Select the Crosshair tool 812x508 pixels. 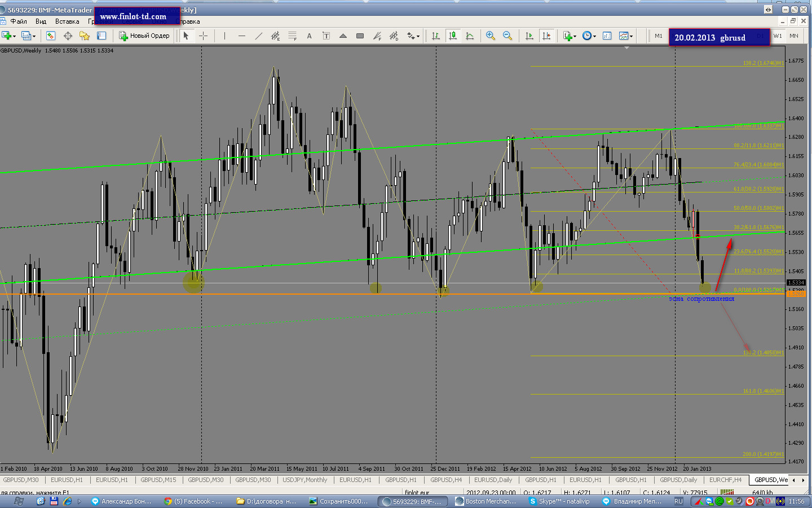tap(204, 36)
